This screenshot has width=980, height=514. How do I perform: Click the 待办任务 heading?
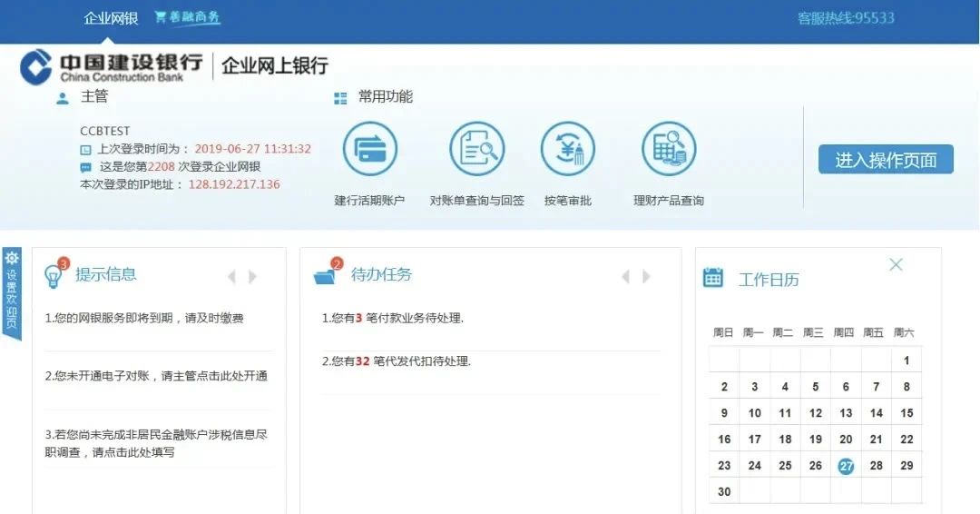(x=381, y=274)
